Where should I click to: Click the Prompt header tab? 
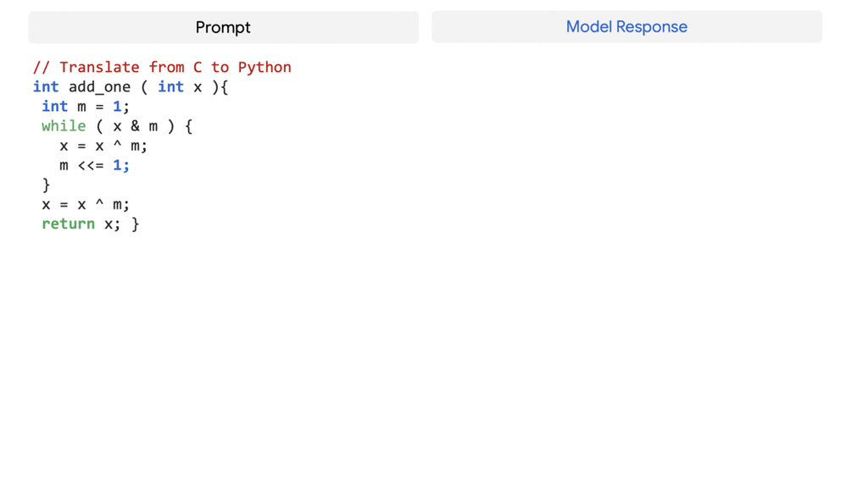tap(223, 27)
